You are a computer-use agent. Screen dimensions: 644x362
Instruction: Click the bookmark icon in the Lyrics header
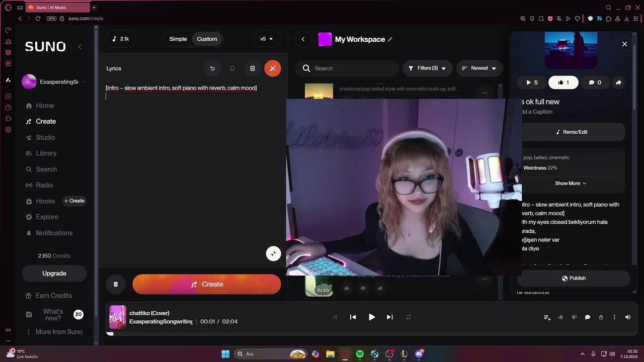[x=232, y=68]
